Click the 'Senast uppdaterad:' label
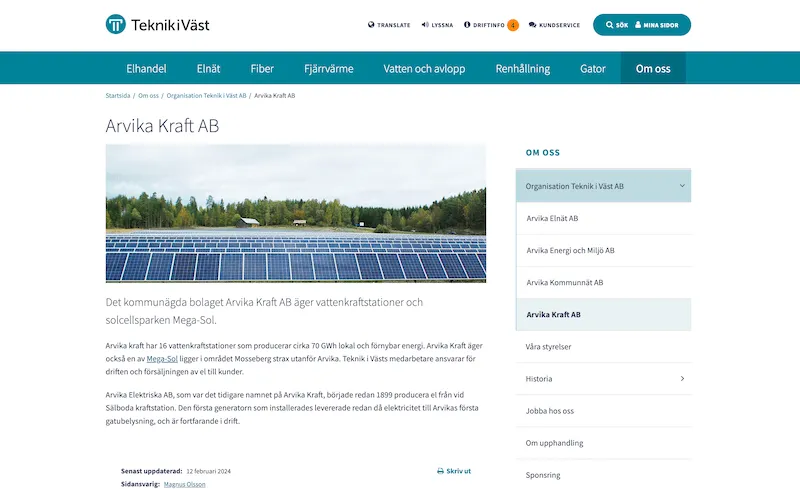Screen dimensions: 800x489 point(152,471)
